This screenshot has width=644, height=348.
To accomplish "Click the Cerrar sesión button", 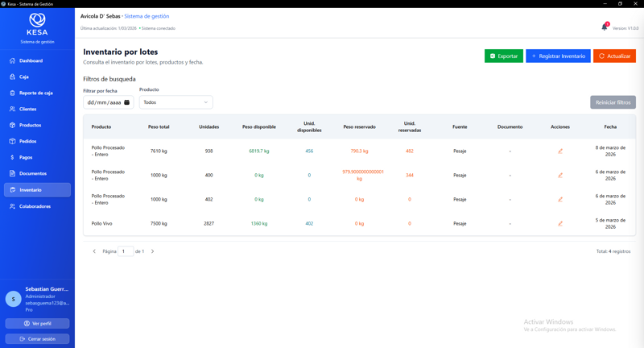I will tap(37, 339).
